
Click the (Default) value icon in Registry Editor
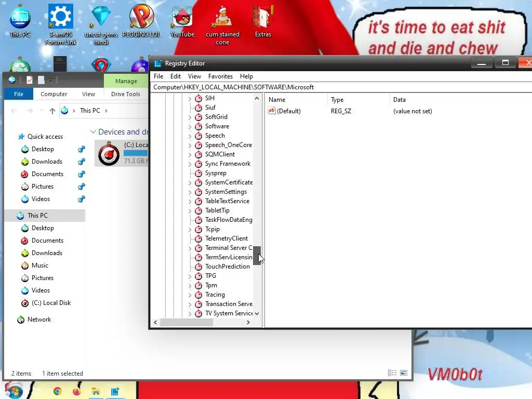coord(271,111)
